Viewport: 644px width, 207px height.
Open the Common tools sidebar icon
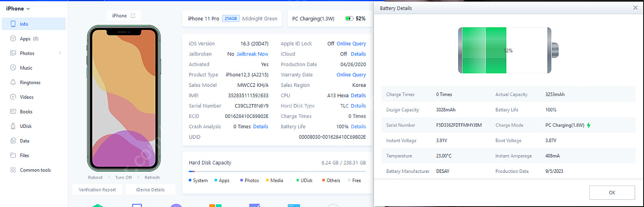tap(13, 170)
